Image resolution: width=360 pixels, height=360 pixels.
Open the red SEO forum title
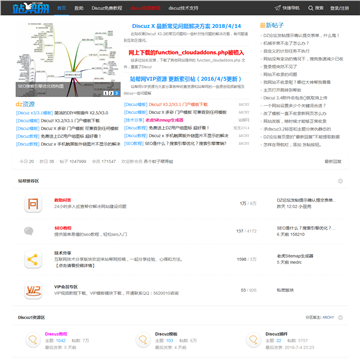click(x=63, y=228)
